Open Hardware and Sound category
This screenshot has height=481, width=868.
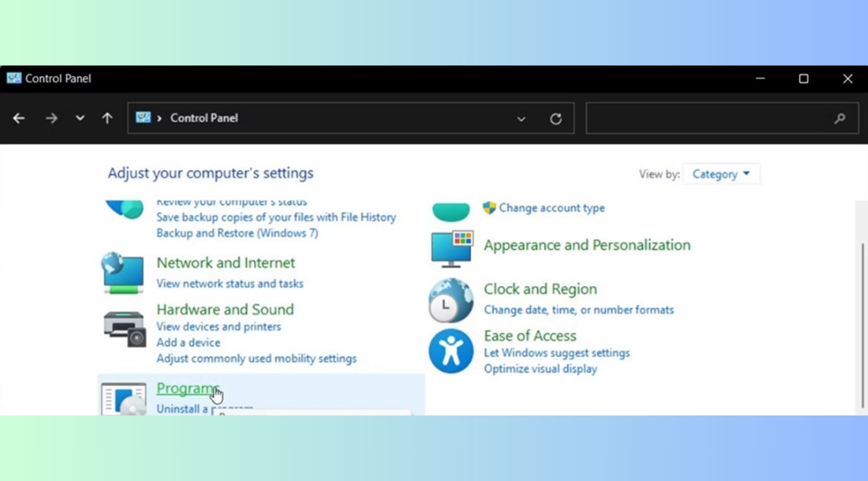225,309
